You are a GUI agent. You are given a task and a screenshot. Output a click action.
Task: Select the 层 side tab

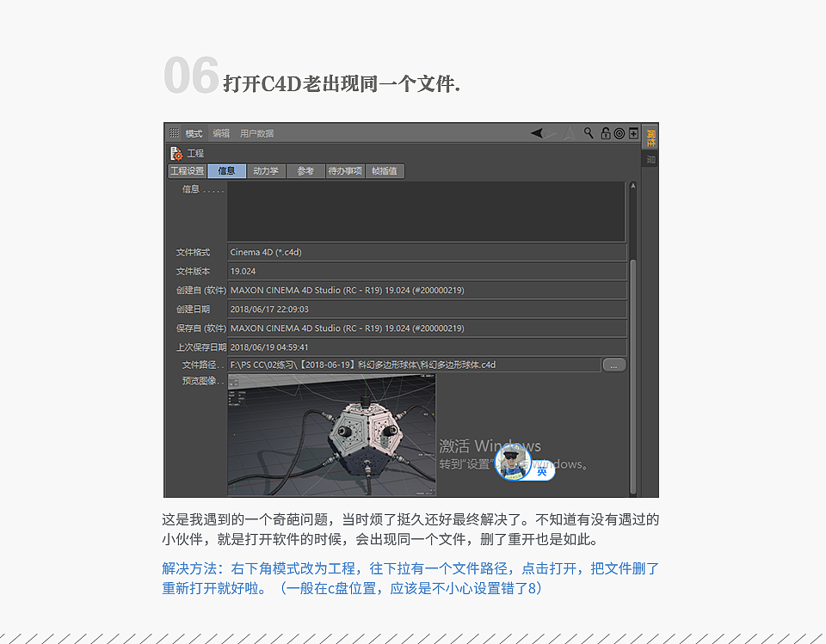pos(651,160)
